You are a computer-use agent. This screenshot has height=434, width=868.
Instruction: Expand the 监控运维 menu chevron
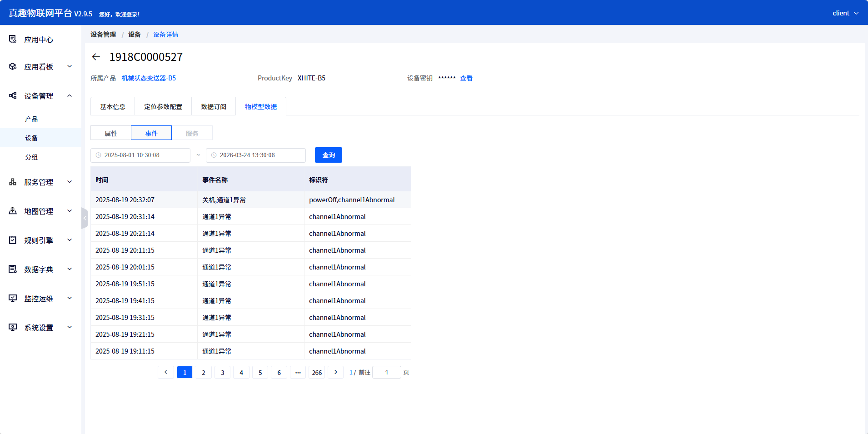pyautogui.click(x=70, y=298)
